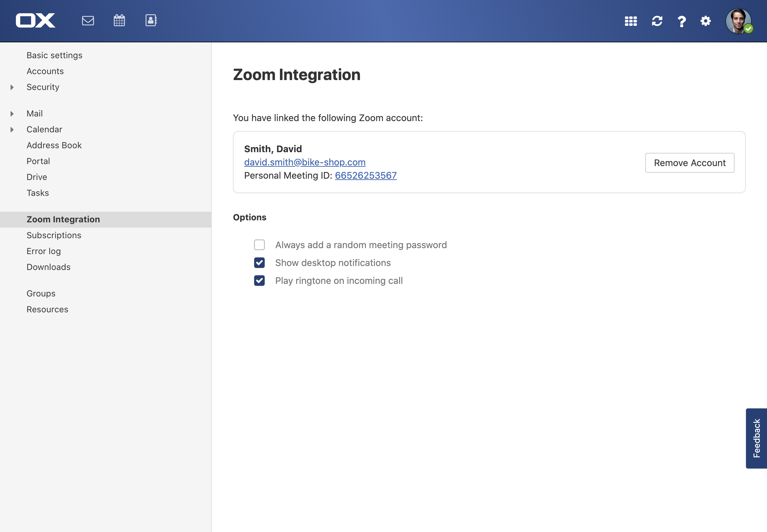Open help via question mark icon

point(682,21)
